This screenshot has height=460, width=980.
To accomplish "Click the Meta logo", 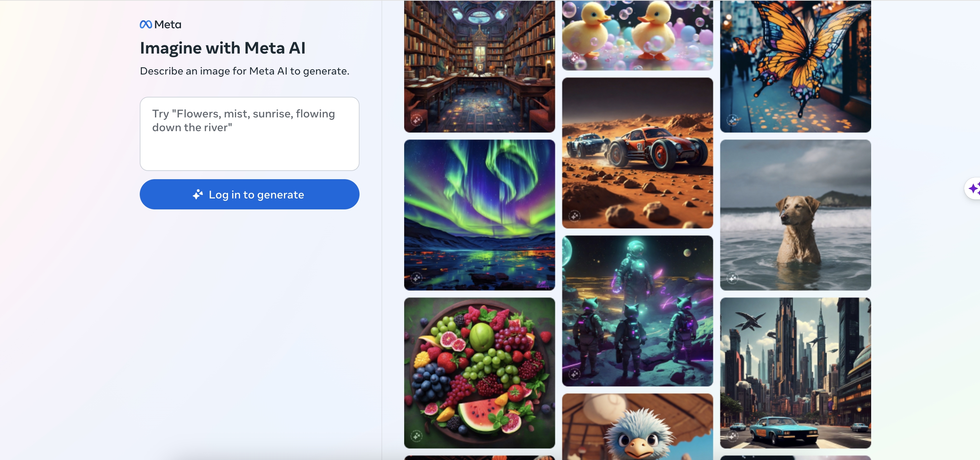I will [x=160, y=24].
